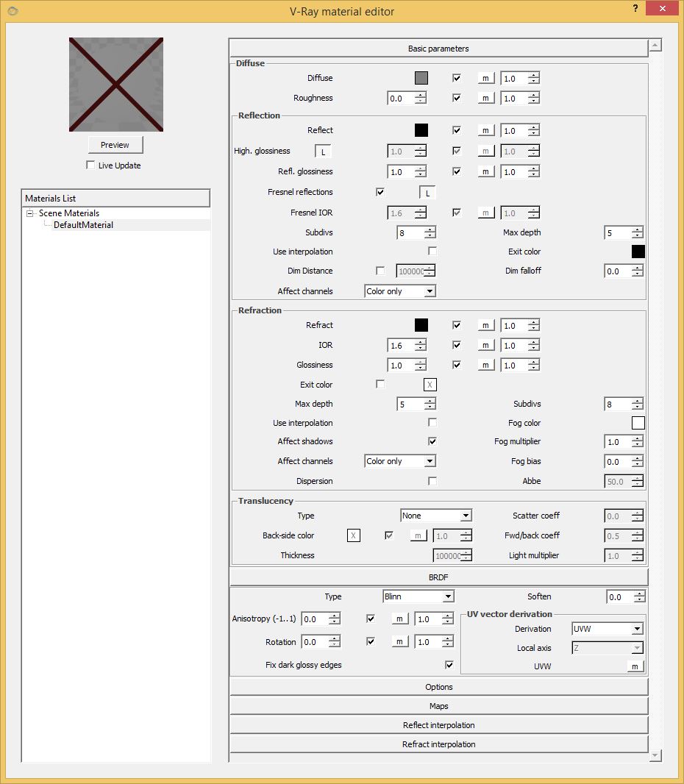Viewport: 684px width, 784px height.
Task: Enable the Dim Distance checkbox
Action: click(380, 271)
